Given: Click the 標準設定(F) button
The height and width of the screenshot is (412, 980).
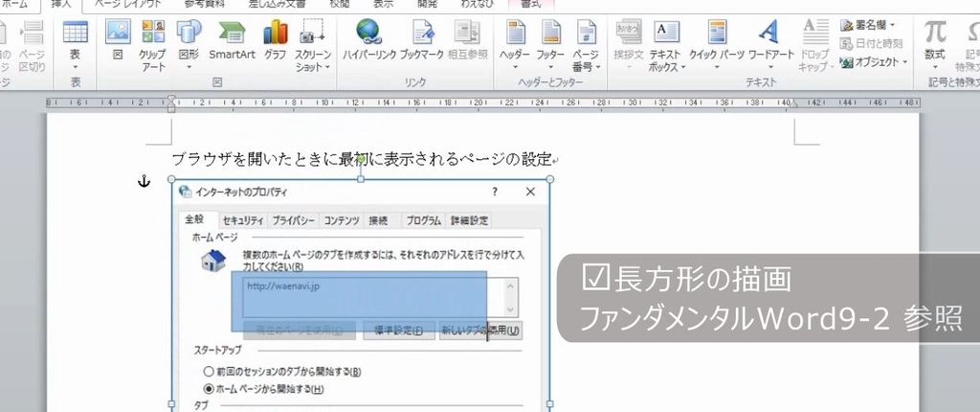Looking at the screenshot, I should pos(399,331).
